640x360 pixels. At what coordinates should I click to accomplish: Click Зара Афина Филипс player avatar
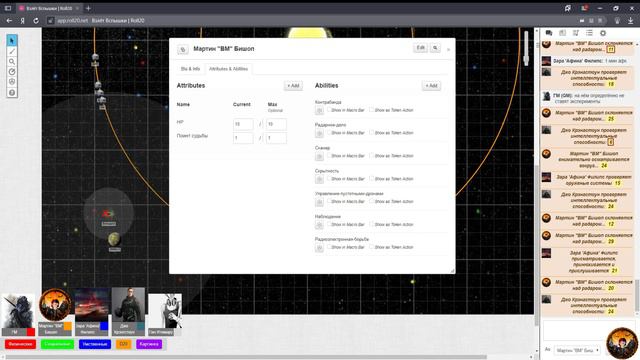(91, 304)
